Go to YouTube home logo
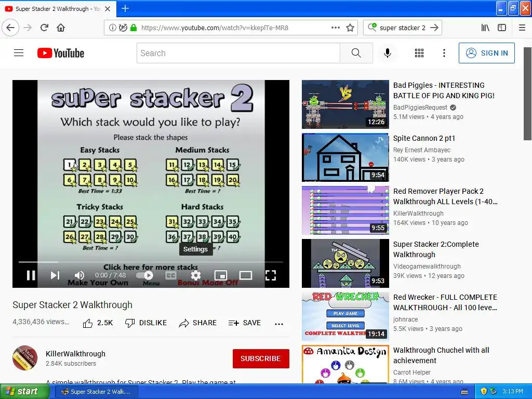This screenshot has width=532, height=399. tap(61, 53)
